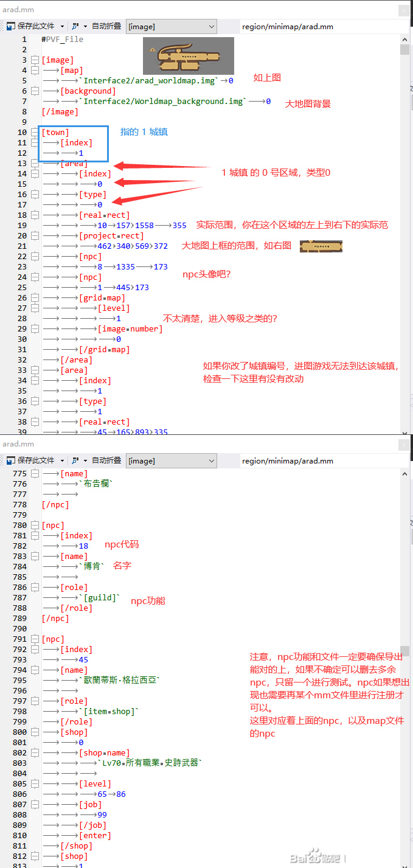
Task: Collapse the [town] fold marker on line 10
Action: [35, 133]
